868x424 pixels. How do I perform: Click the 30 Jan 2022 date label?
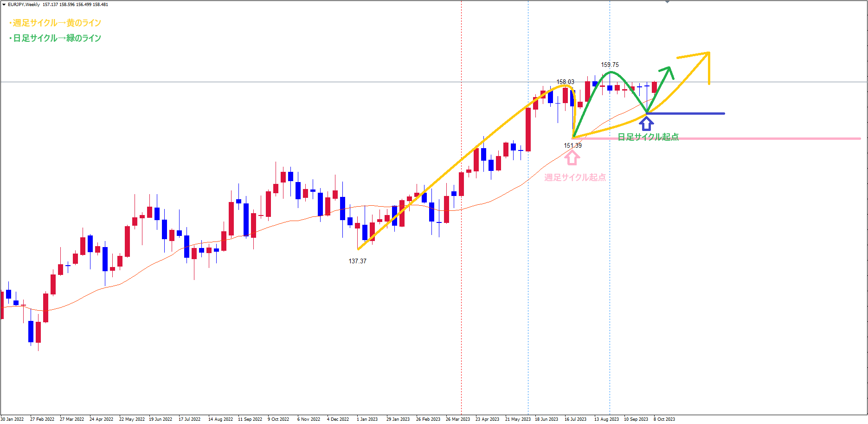[13, 419]
